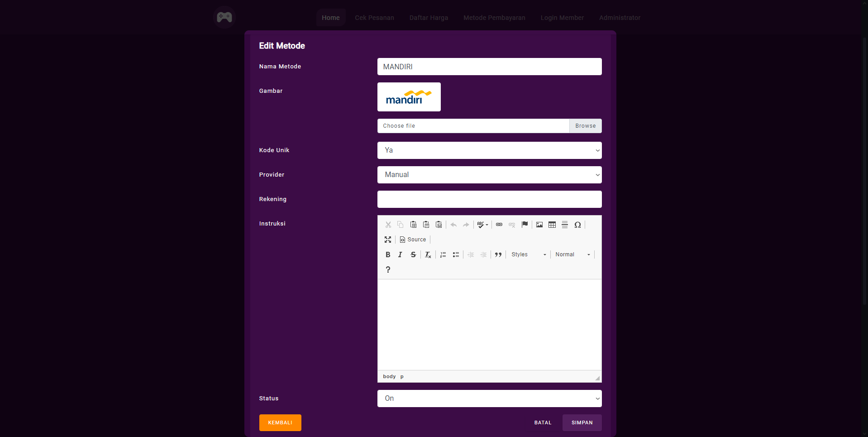Click Remove Format icon
The image size is (868, 437).
428,255
